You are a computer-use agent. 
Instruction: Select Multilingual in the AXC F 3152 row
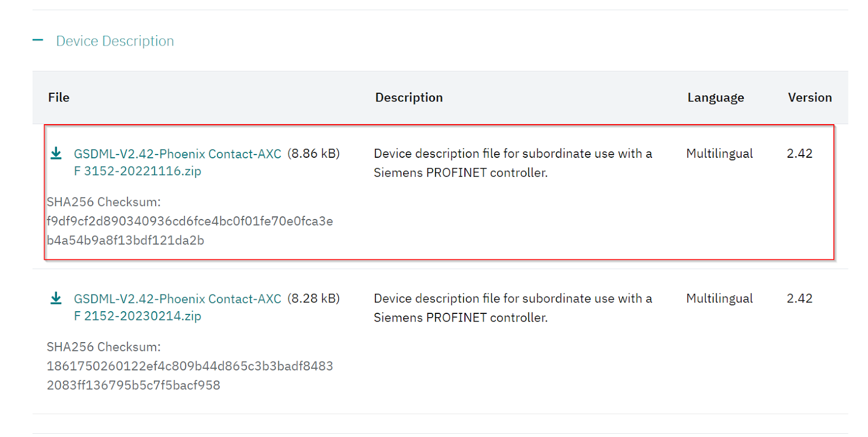[719, 153]
